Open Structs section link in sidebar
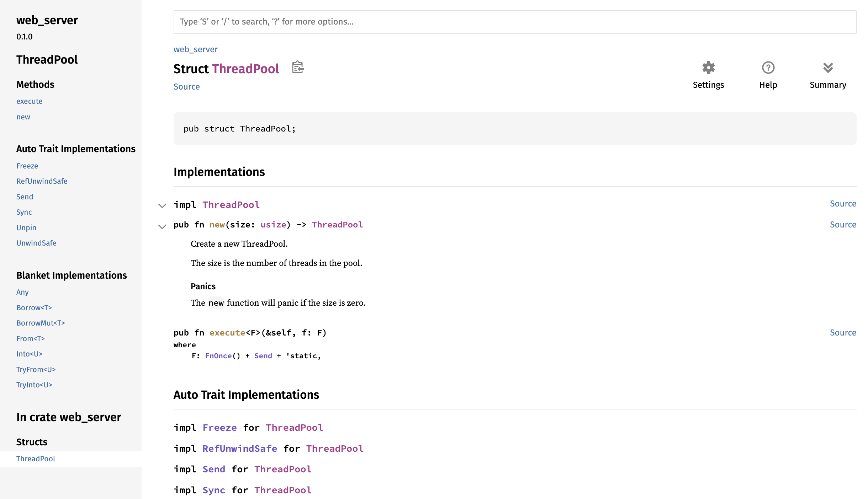Image resolution: width=868 pixels, height=499 pixels. (x=32, y=442)
